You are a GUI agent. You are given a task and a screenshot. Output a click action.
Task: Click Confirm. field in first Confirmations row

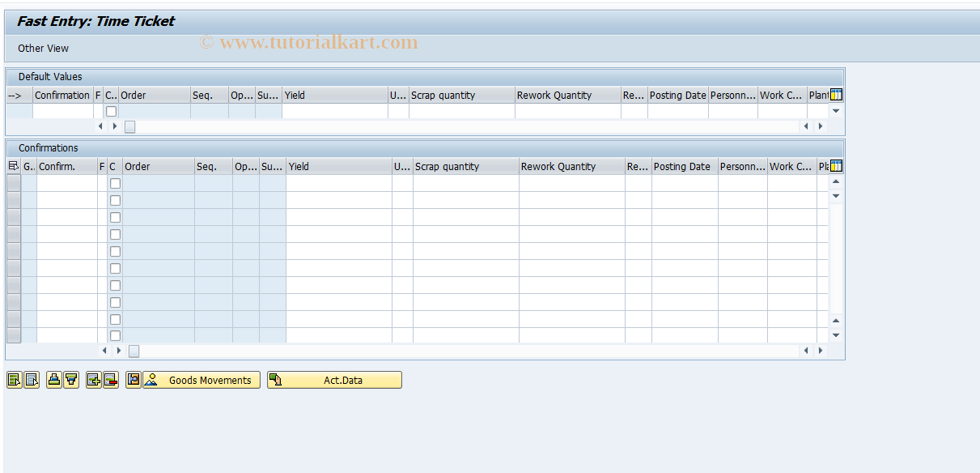[x=67, y=183]
